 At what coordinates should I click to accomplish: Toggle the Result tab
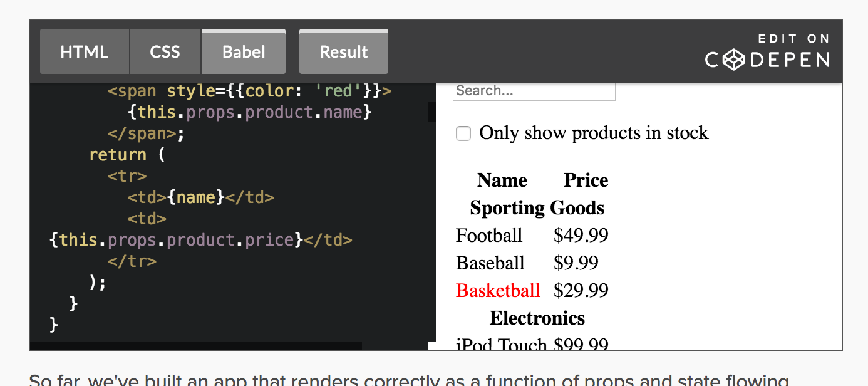click(x=344, y=51)
